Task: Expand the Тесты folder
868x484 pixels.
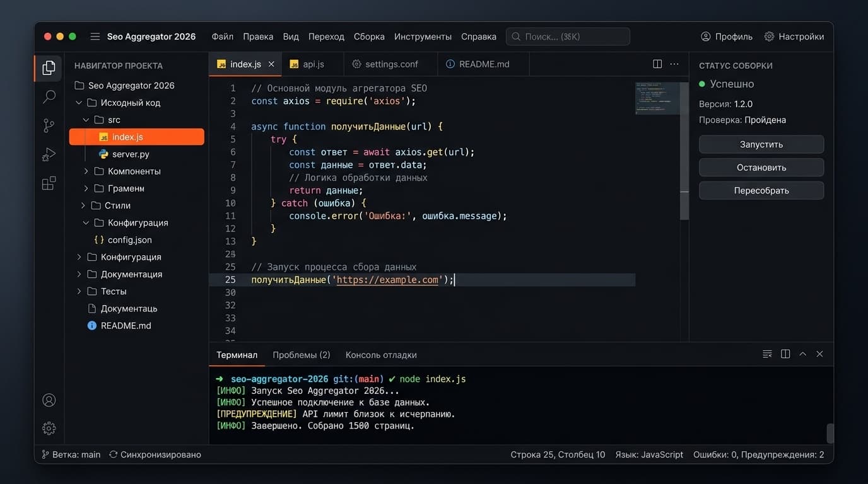Action: click(x=79, y=291)
